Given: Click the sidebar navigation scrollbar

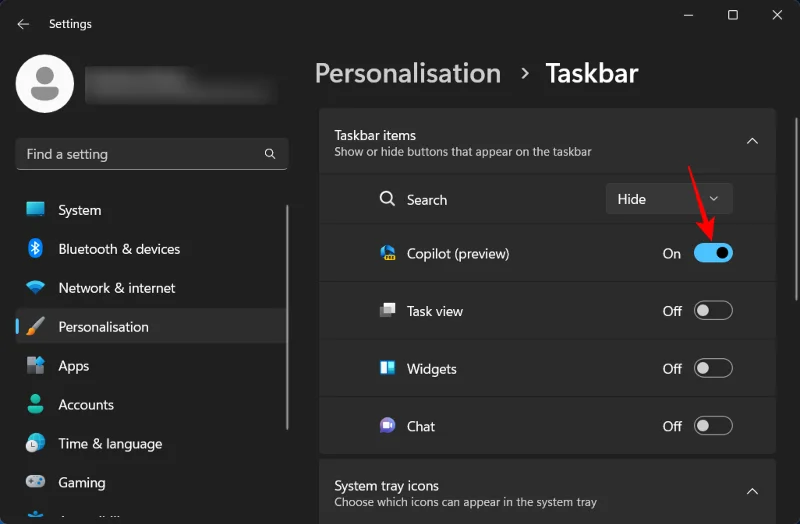Looking at the screenshot, I should 287,317.
